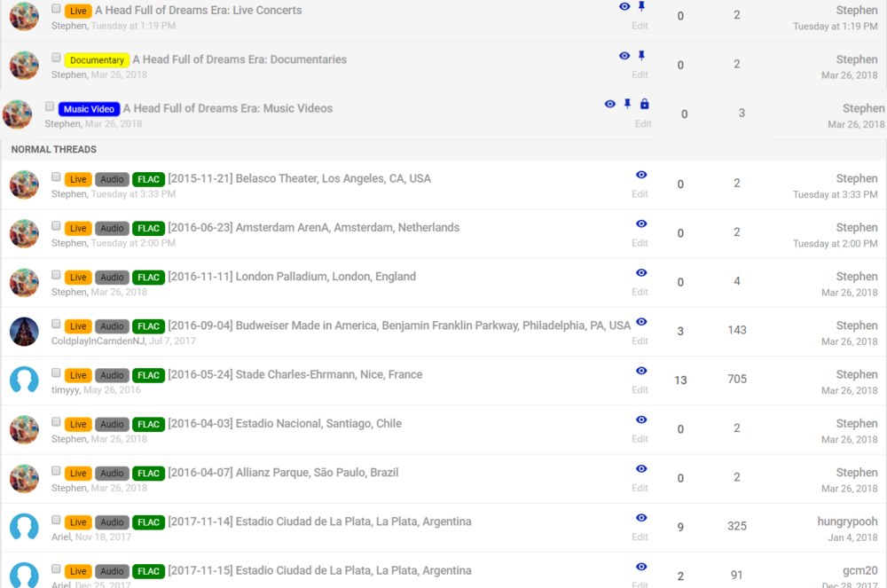Screen dimensions: 887x588
Task: Click the Jan 4, 2018 last post date
Action: coord(852,537)
